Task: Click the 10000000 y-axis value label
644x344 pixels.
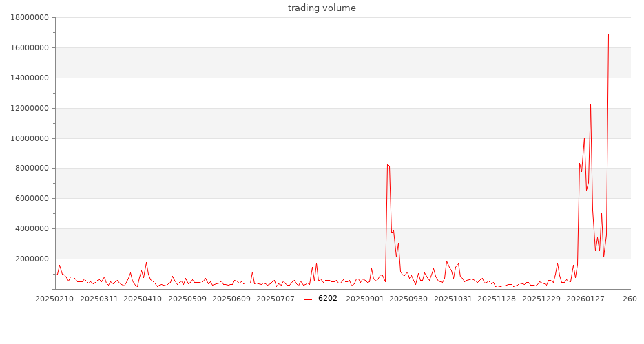Action: pyautogui.click(x=28, y=138)
